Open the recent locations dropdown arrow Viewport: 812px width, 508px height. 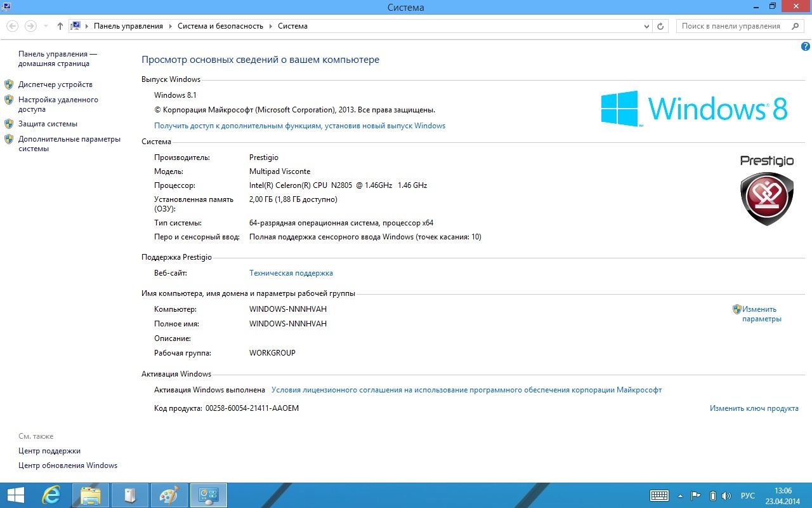(46, 26)
